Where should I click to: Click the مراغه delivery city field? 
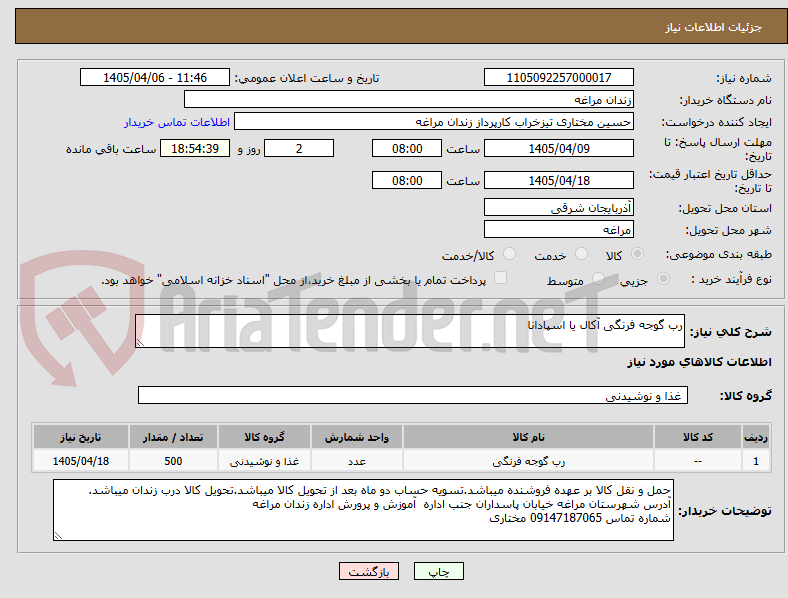pyautogui.click(x=558, y=229)
